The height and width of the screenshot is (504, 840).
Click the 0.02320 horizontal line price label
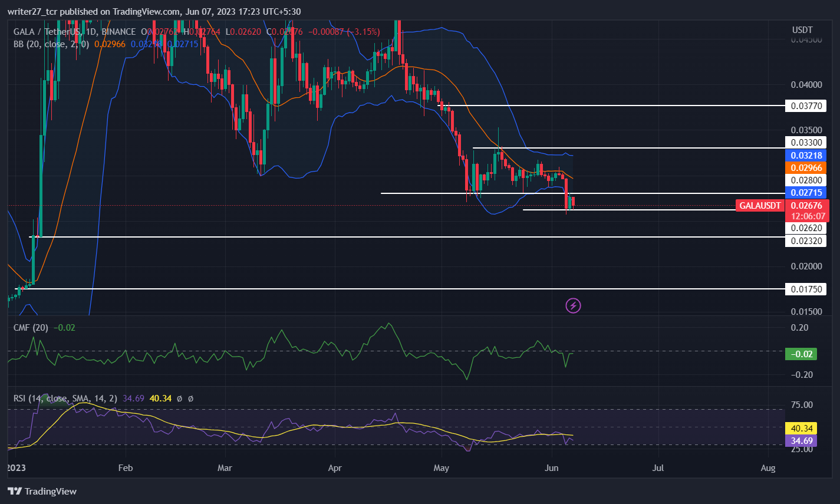tap(806, 241)
